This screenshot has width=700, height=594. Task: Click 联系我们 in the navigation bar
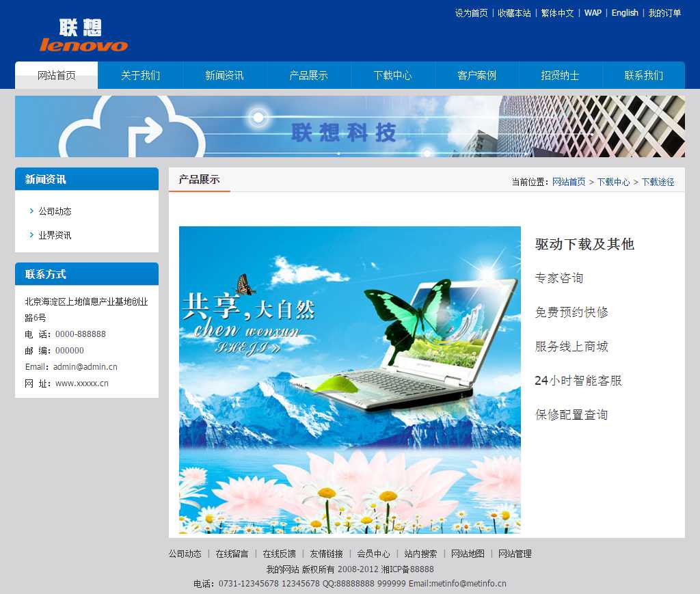(x=643, y=75)
